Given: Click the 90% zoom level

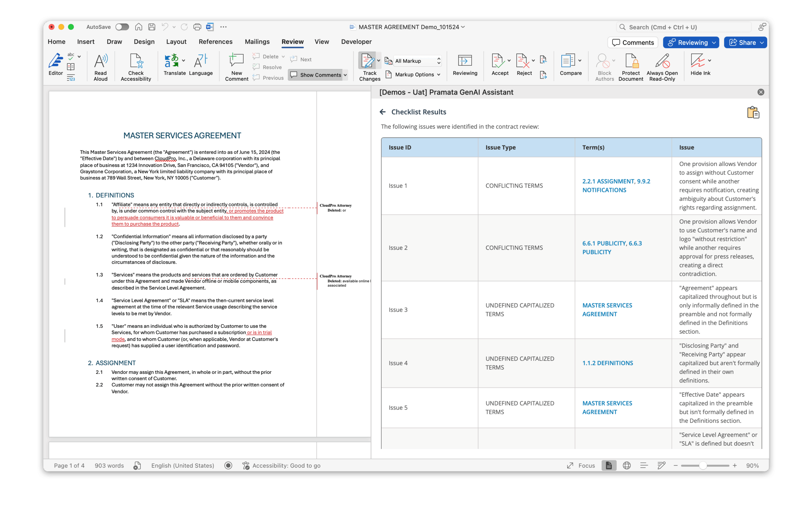Looking at the screenshot, I should click(x=752, y=465).
